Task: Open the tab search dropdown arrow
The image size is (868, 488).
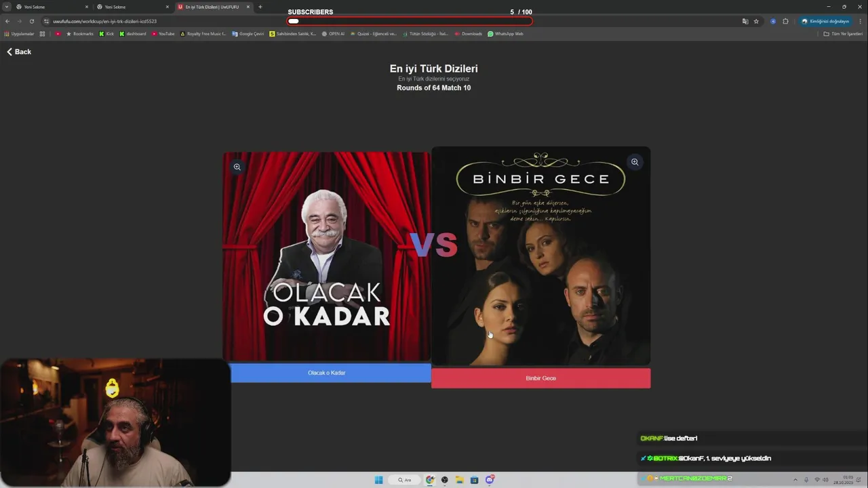Action: point(7,7)
